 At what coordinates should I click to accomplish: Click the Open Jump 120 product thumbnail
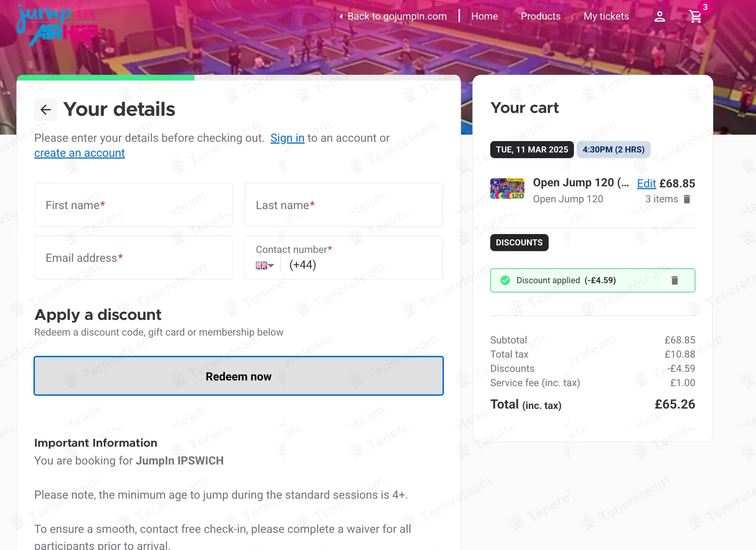[x=507, y=188]
